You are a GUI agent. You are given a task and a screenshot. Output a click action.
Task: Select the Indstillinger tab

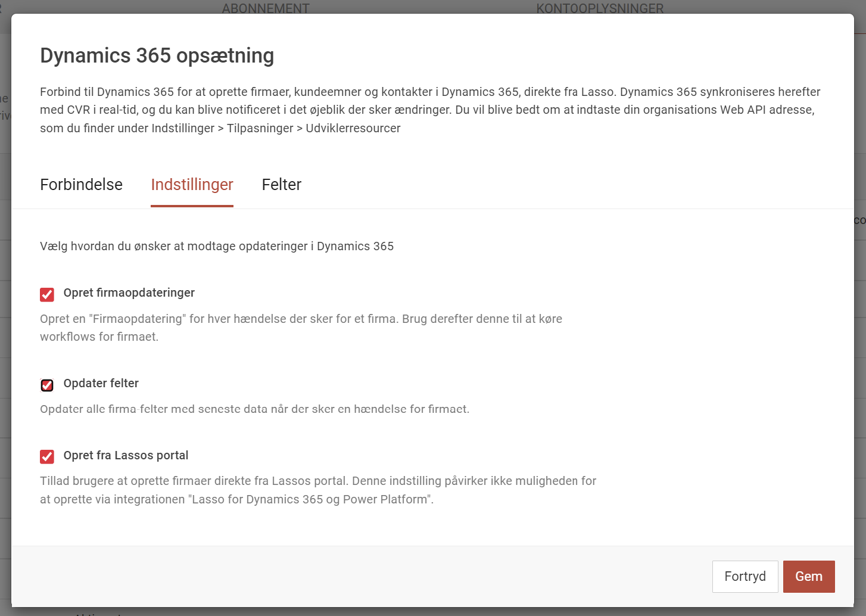tap(192, 185)
